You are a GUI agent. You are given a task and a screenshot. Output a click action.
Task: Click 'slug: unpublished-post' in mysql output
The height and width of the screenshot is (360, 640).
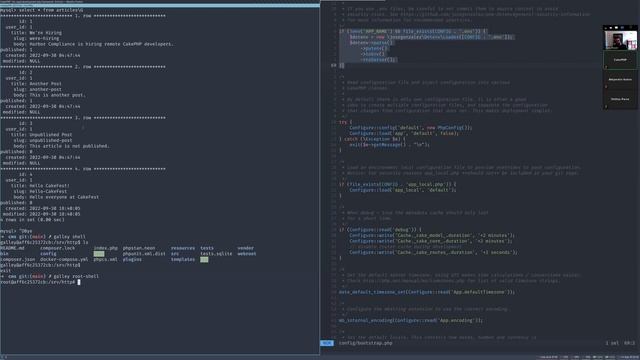tap(43, 140)
